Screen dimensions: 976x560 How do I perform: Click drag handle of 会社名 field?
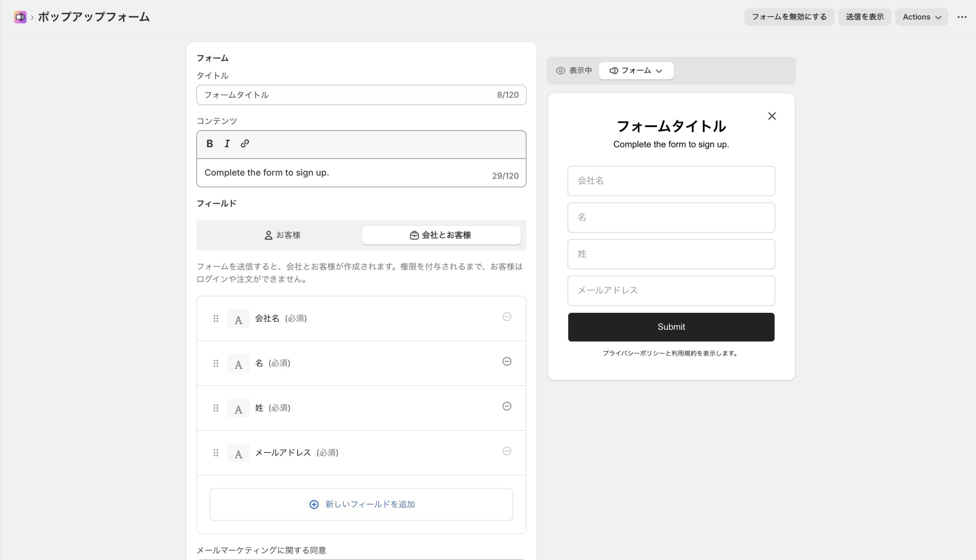tap(216, 318)
